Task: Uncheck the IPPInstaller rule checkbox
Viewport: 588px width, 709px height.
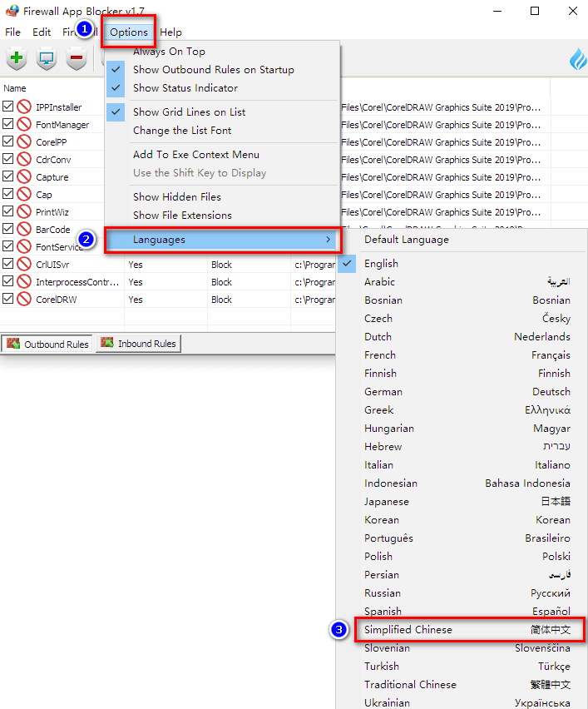Action: [7, 107]
